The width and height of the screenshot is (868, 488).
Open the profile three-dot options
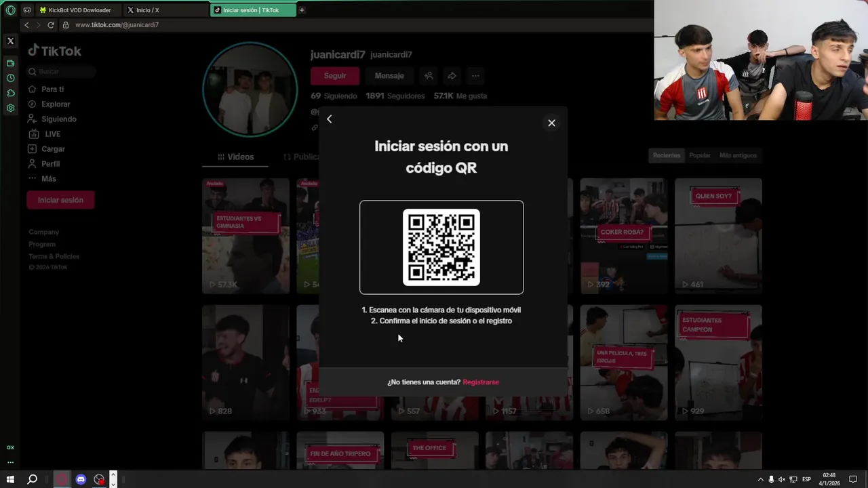coord(475,76)
